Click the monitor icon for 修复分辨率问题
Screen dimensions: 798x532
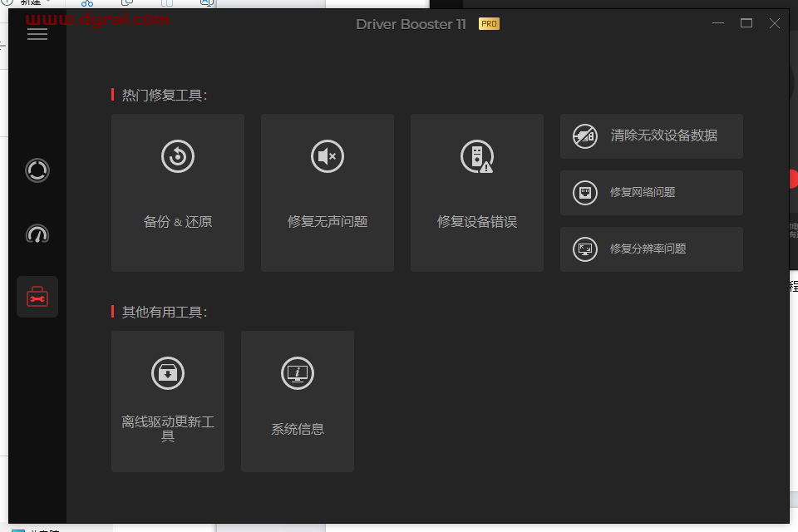pos(585,249)
